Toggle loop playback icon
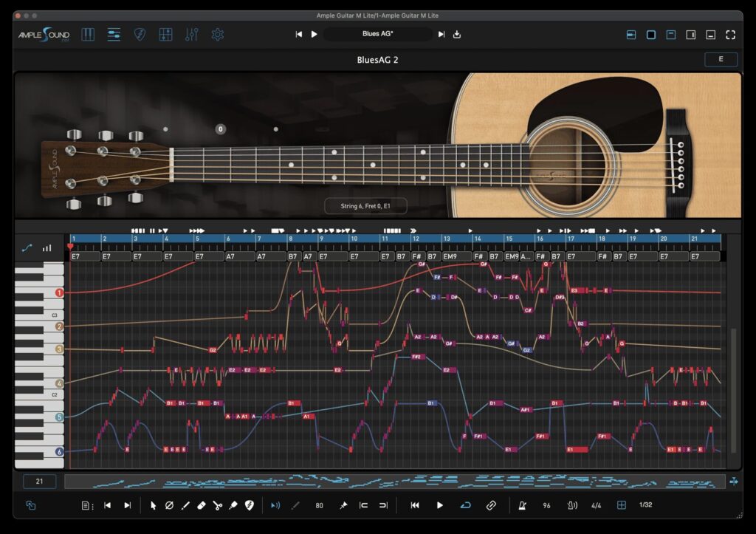 465,505
